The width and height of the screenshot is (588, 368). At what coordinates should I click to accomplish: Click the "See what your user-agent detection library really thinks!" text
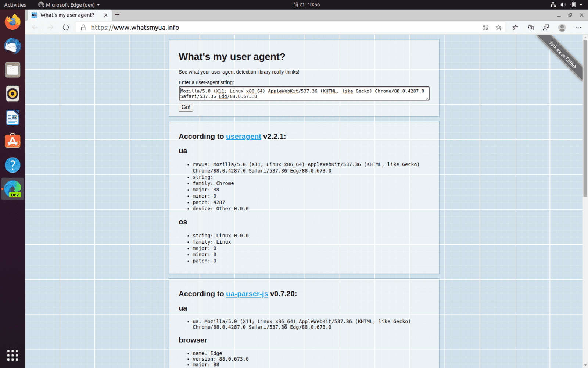[239, 72]
